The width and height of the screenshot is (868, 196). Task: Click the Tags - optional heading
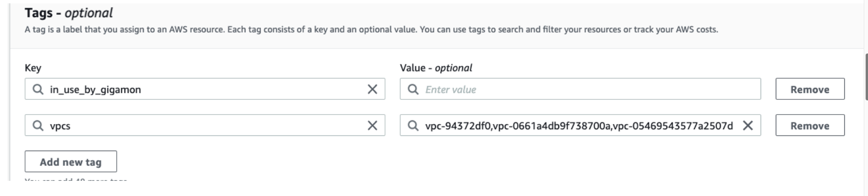(x=69, y=13)
